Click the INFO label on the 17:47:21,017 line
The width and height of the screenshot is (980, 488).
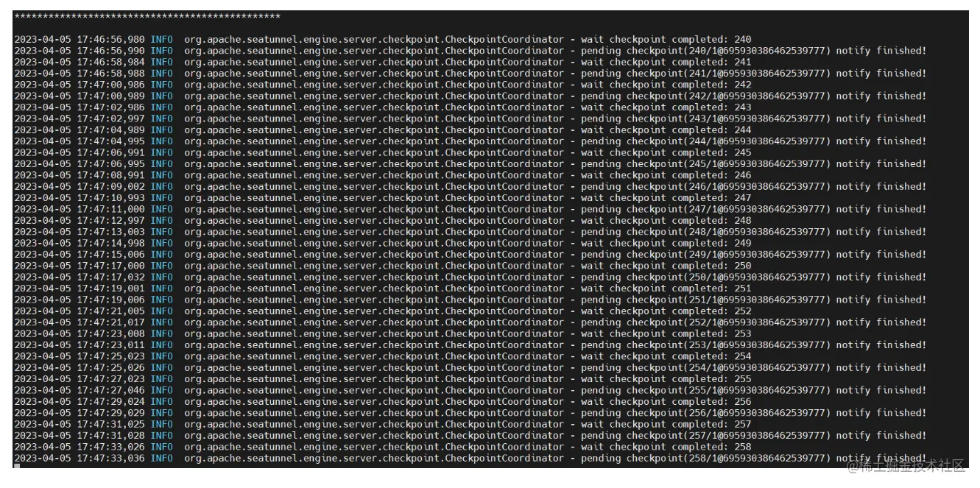tap(162, 322)
